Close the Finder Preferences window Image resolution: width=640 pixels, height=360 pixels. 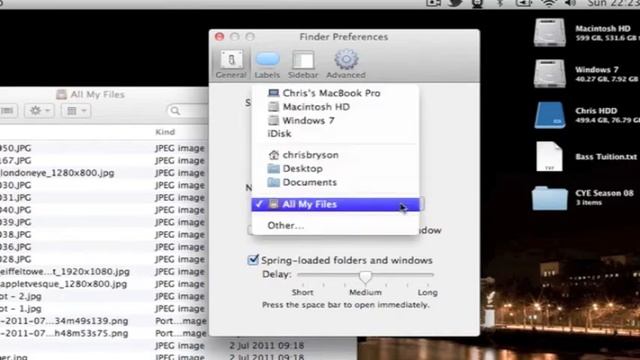tap(219, 37)
